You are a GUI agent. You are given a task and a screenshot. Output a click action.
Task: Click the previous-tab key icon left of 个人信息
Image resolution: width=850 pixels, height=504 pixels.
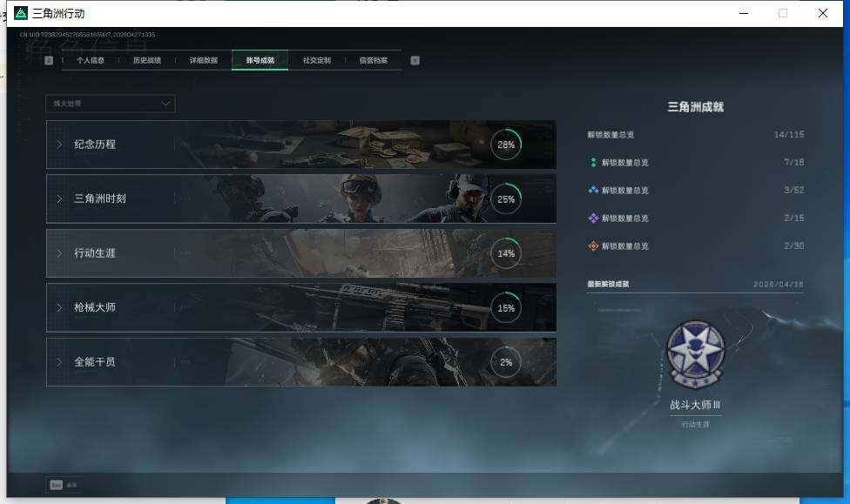click(x=49, y=60)
